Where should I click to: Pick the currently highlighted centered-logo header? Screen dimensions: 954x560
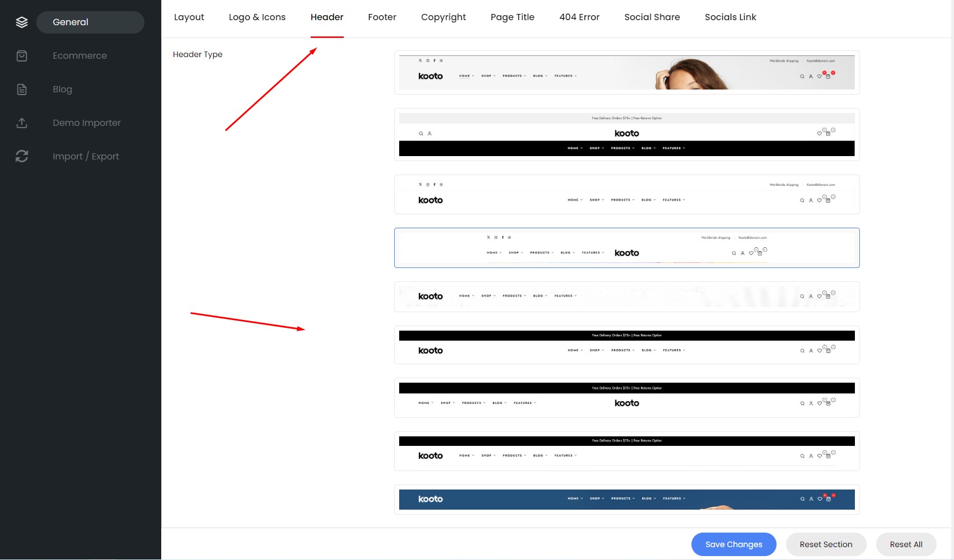coord(626,248)
